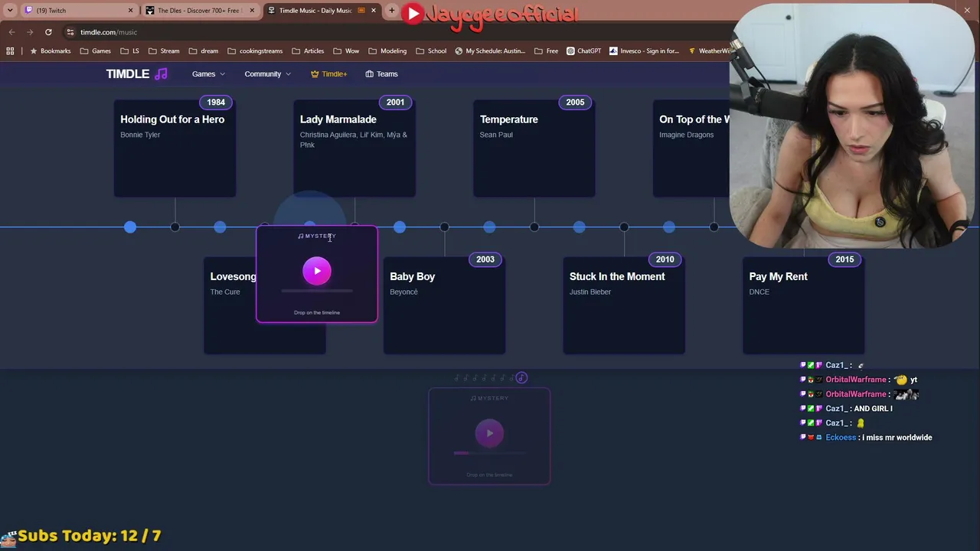
Task: Click blue drop slot before the 1984 marker
Action: click(130, 227)
